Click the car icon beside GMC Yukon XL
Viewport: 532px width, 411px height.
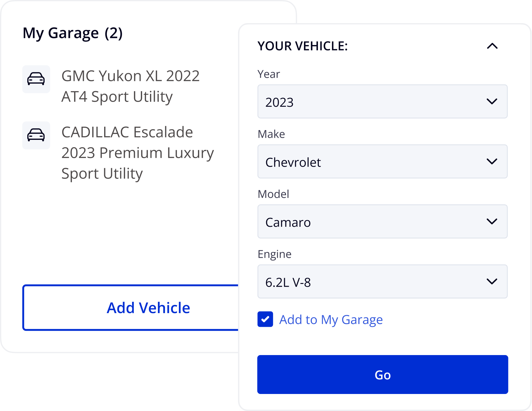[x=36, y=79]
